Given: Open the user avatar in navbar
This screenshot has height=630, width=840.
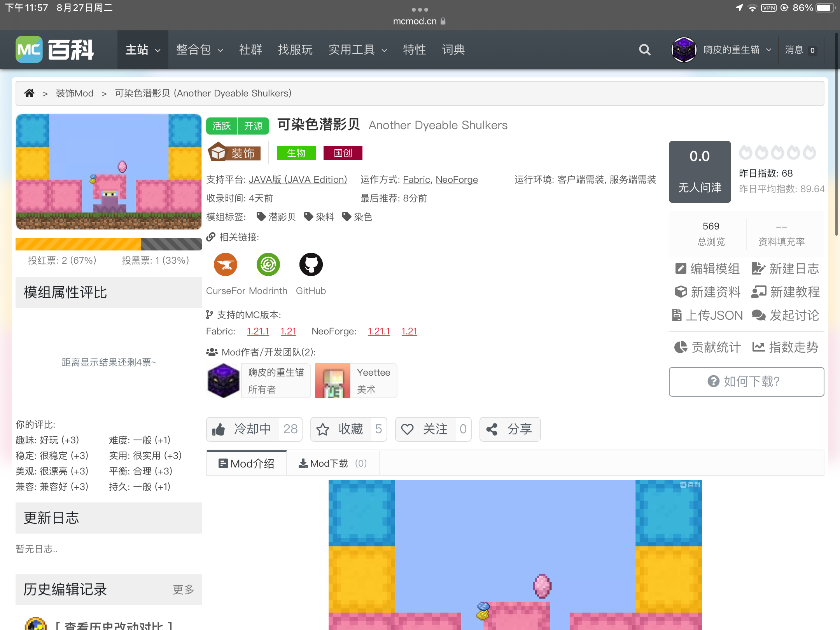Looking at the screenshot, I should point(684,50).
